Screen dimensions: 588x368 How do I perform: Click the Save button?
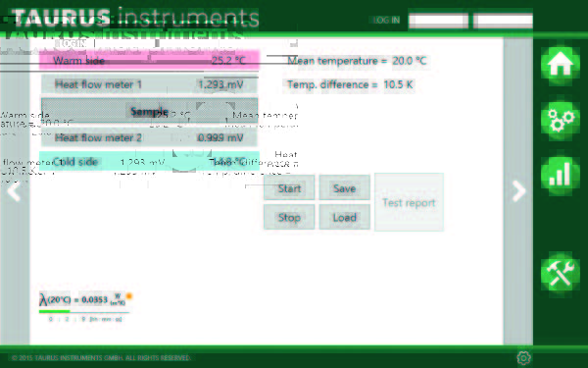[345, 187]
